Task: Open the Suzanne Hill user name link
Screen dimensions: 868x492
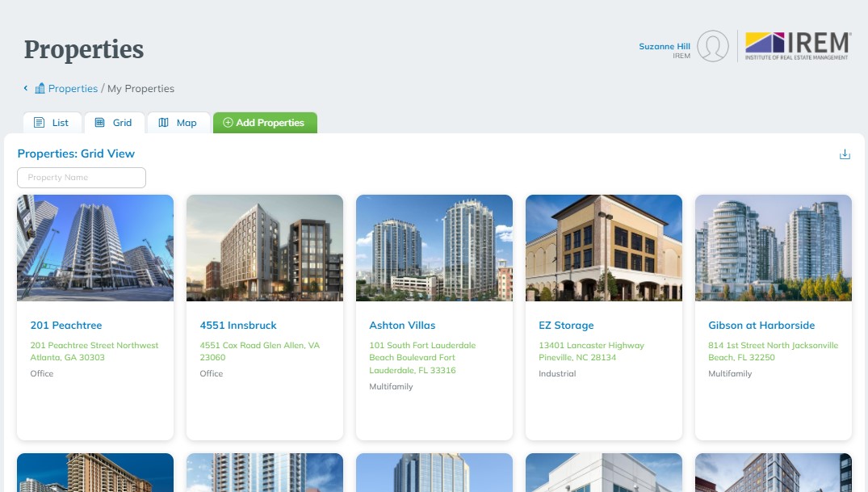Action: tap(665, 47)
